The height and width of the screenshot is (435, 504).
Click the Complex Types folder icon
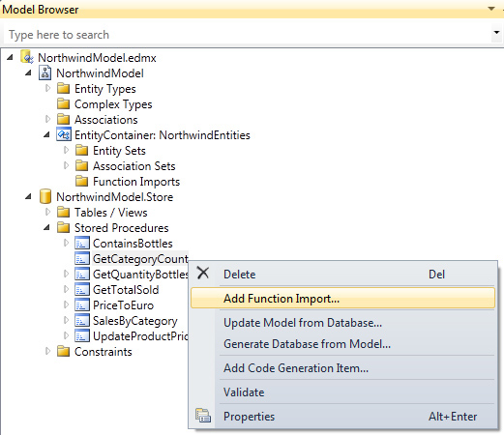point(63,103)
